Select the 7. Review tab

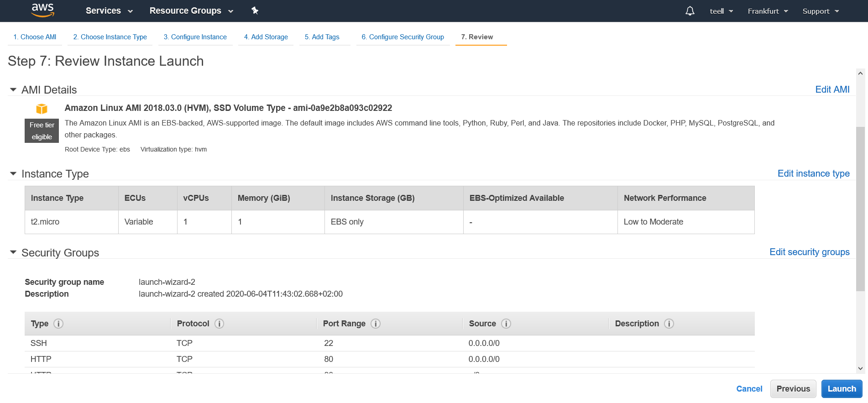(x=477, y=37)
